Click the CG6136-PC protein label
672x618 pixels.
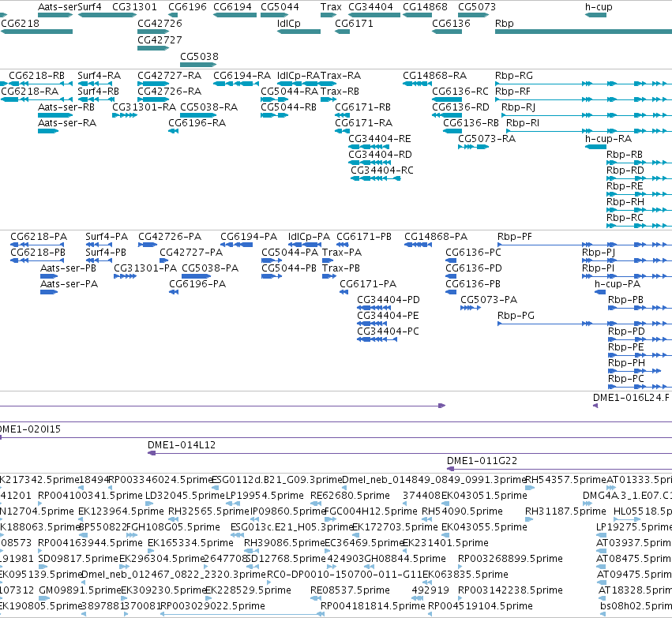(474, 253)
